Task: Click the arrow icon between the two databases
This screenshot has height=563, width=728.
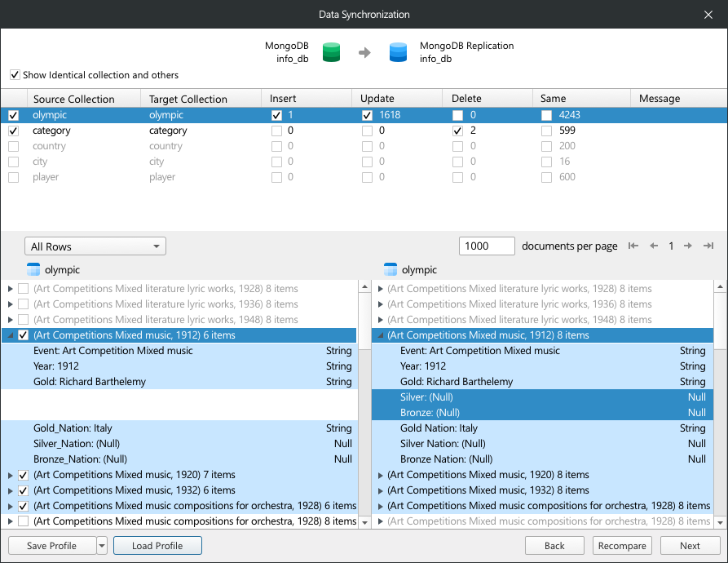Action: 364,52
